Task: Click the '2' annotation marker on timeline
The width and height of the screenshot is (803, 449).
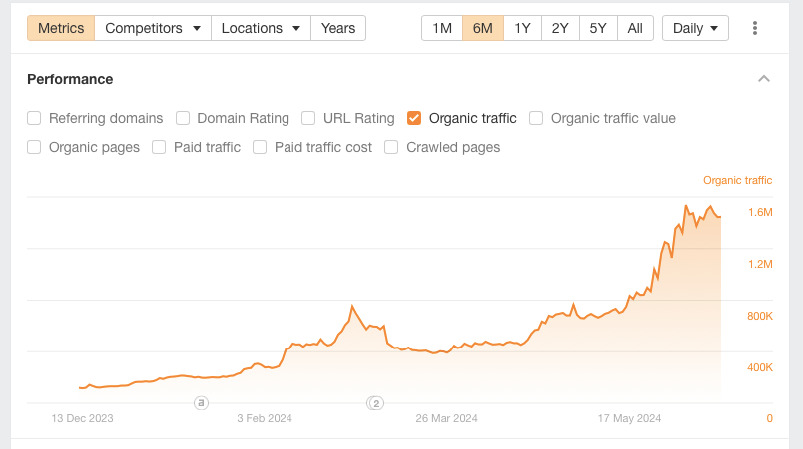Action: pos(376,403)
